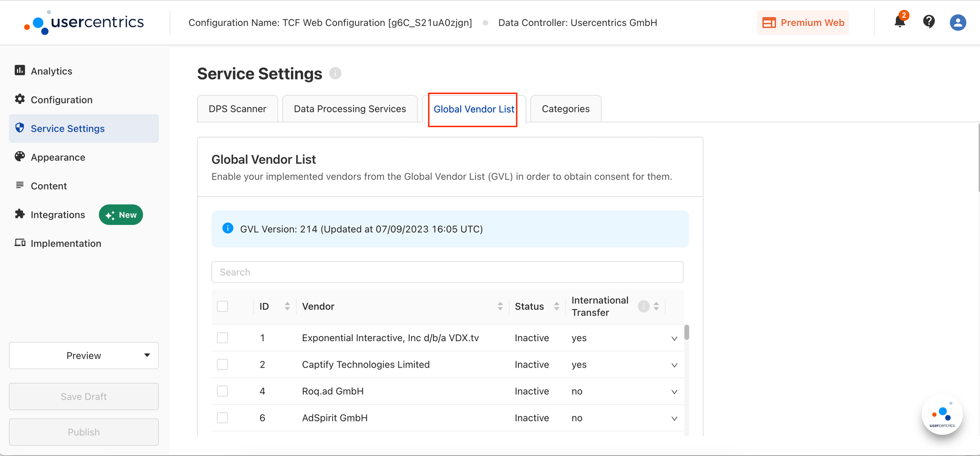Check the Exponential Interactive vendor row

[222, 338]
